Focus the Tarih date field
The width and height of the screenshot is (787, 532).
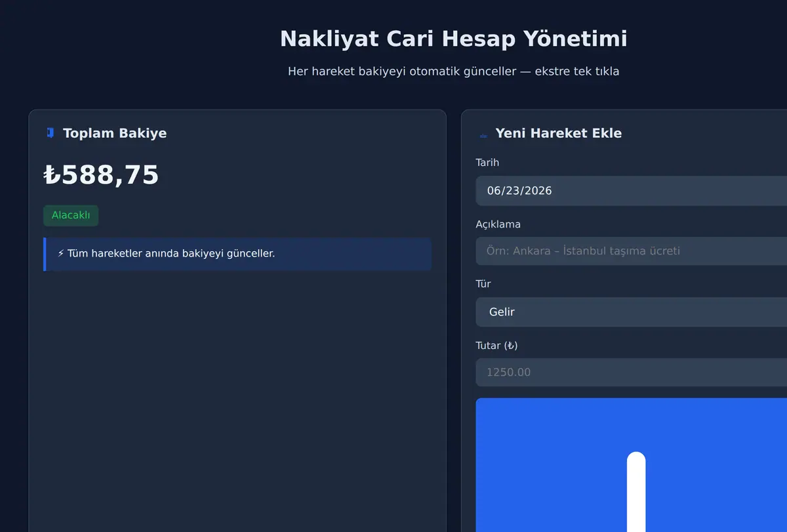[631, 191]
